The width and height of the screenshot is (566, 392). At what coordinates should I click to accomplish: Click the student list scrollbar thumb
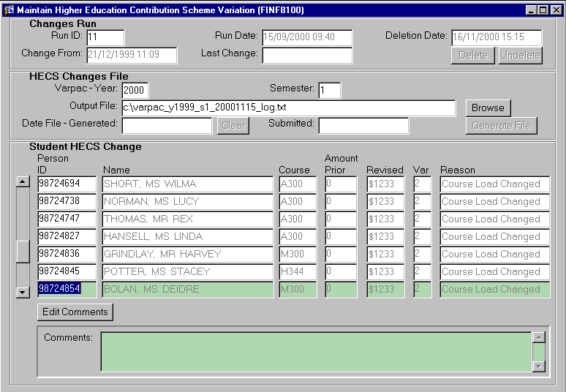click(23, 251)
